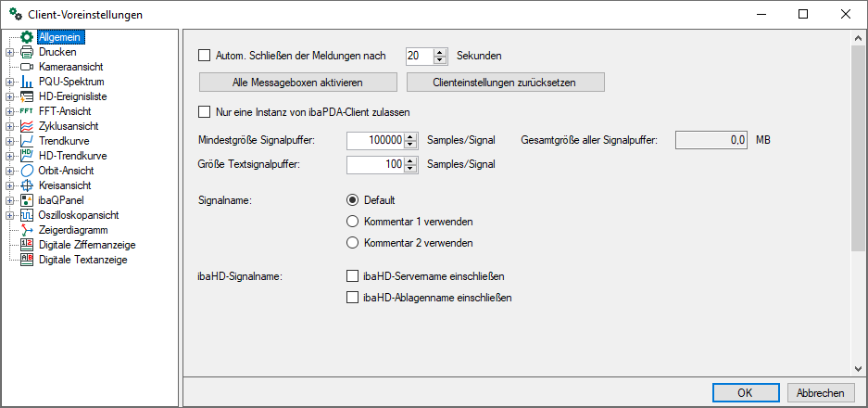Click the vertical scrollbar down arrow
Viewport: 868px width, 408px height.
[857, 368]
